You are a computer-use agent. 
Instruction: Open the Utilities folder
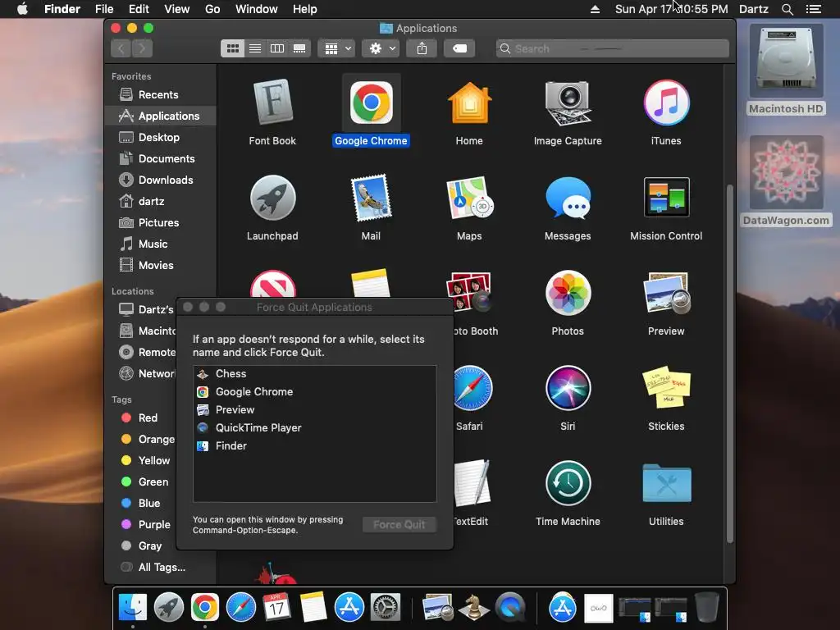point(666,483)
